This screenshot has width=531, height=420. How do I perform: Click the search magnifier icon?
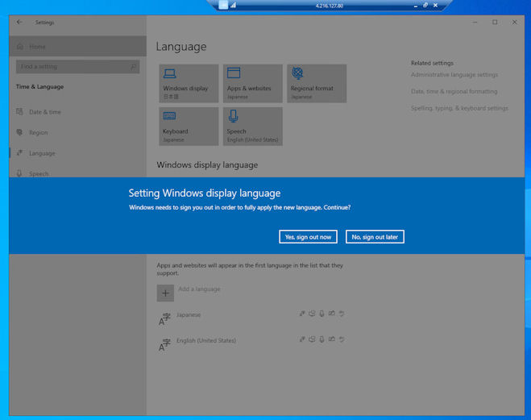point(134,67)
